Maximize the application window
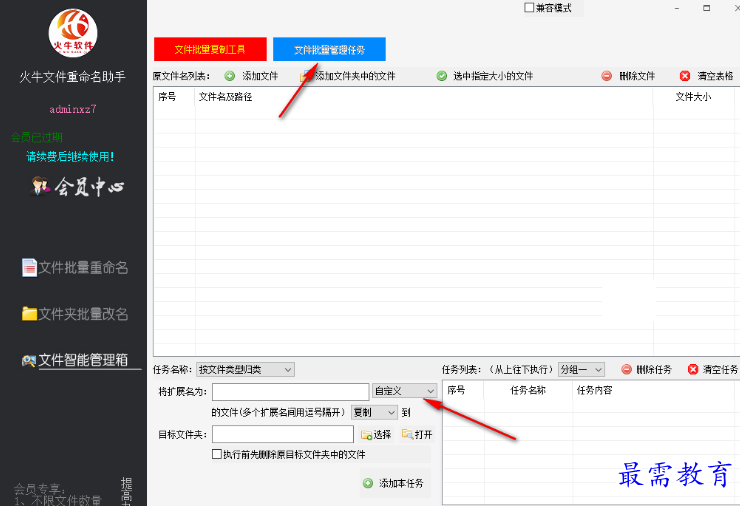The height and width of the screenshot is (506, 740). point(706,8)
